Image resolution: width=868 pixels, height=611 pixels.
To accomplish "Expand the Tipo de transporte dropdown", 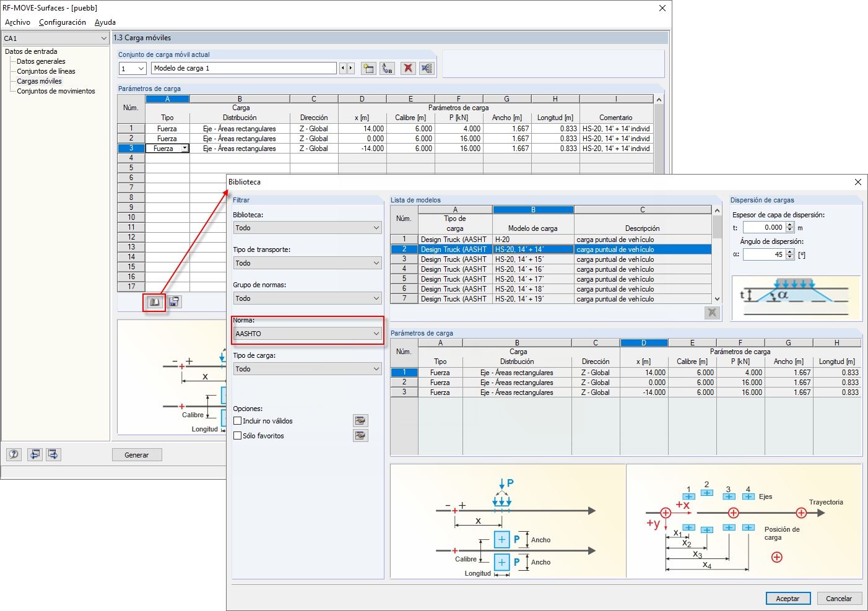I will (x=308, y=263).
